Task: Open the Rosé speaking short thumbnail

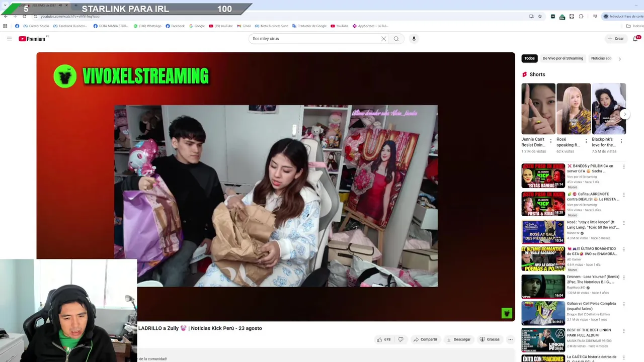Action: pyautogui.click(x=574, y=109)
